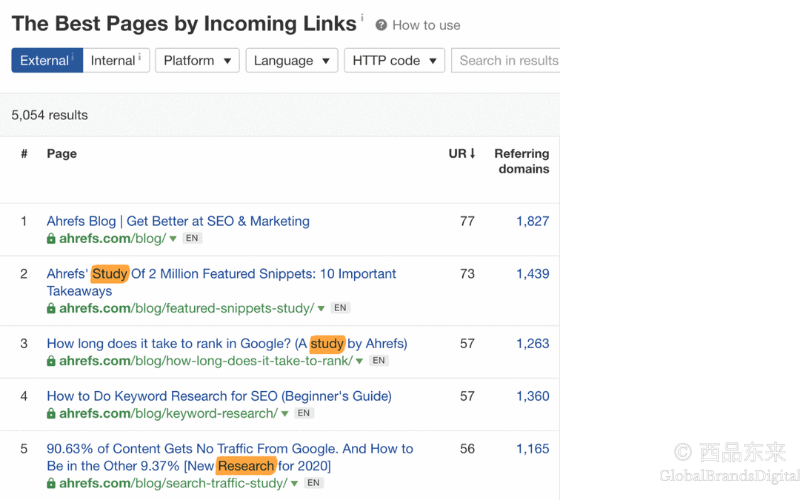Expand dropdown arrow next to how-long-does-it-take-to-rank URL
Viewport: 800px width, 500px height.
[x=359, y=361]
